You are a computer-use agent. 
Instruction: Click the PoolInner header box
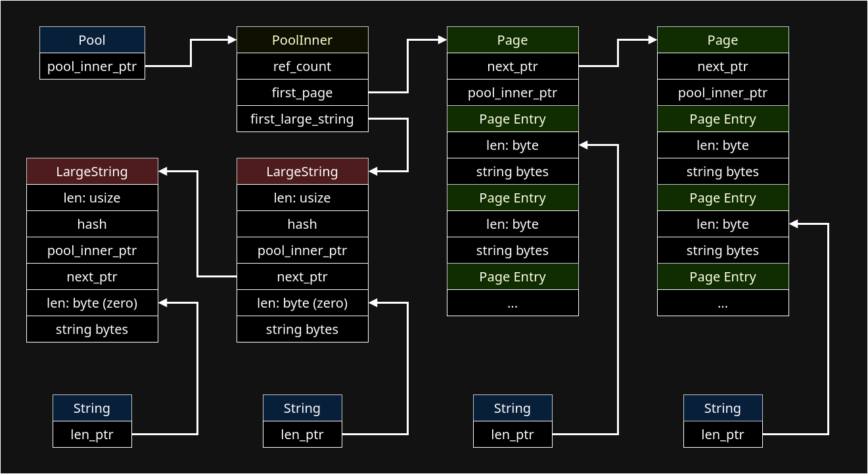click(302, 40)
